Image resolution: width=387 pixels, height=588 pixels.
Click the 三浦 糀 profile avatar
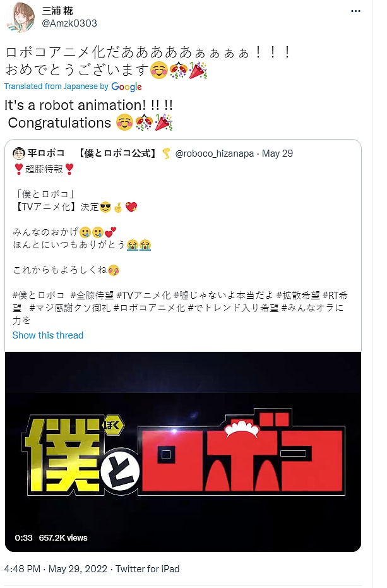[x=21, y=17]
